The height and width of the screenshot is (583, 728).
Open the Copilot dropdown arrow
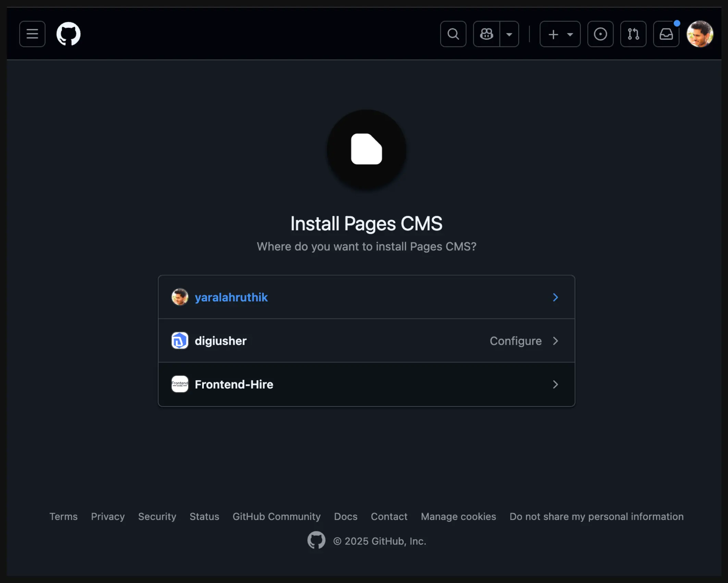click(x=509, y=34)
